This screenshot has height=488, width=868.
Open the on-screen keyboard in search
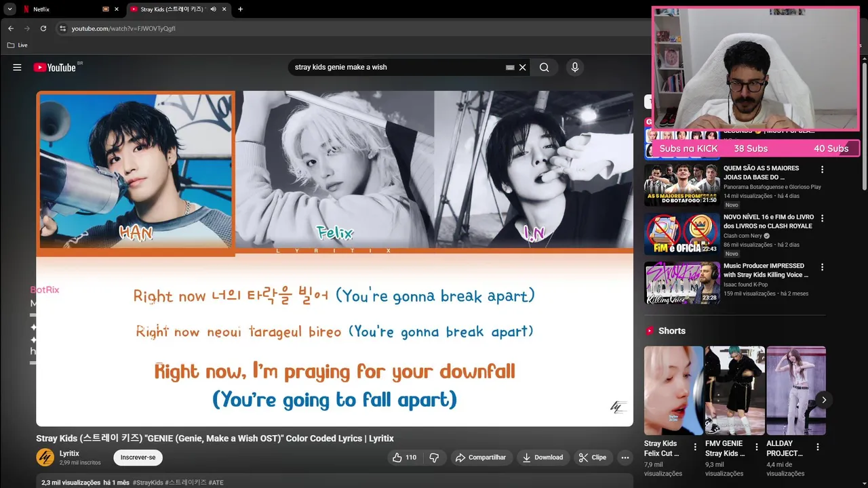[x=510, y=67]
